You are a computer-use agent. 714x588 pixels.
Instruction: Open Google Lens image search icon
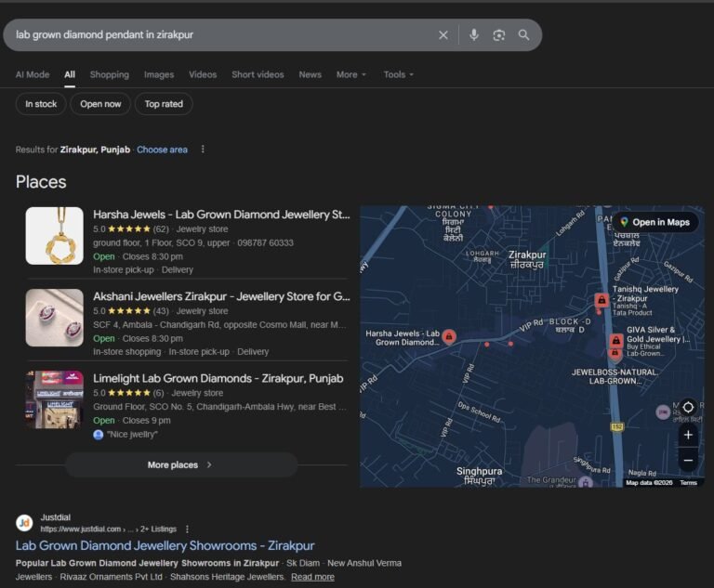[499, 35]
